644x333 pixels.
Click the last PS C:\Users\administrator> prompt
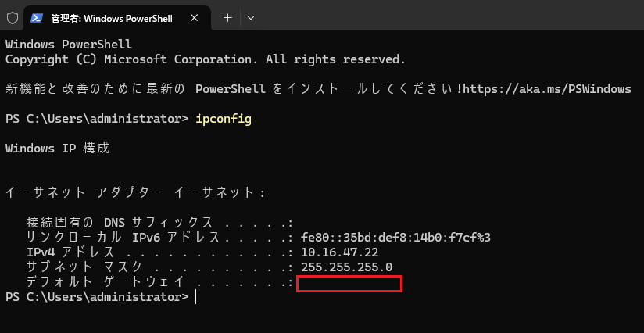[97, 297]
